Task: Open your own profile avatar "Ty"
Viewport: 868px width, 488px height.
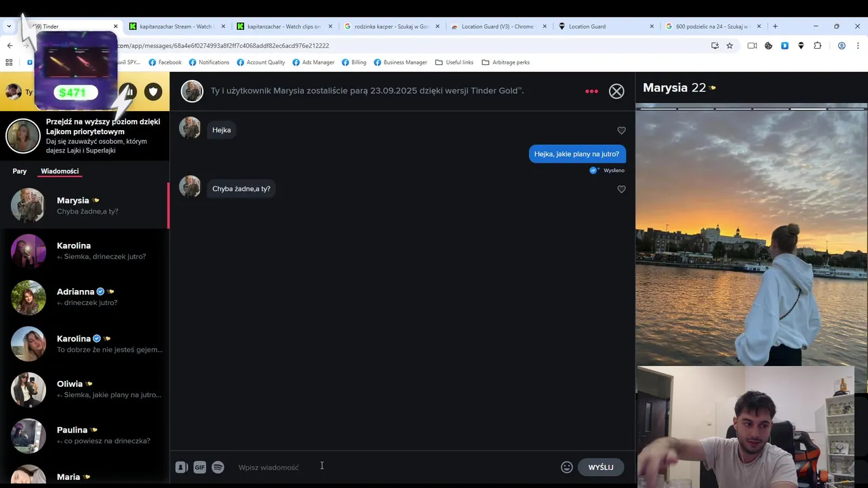Action: click(x=14, y=91)
